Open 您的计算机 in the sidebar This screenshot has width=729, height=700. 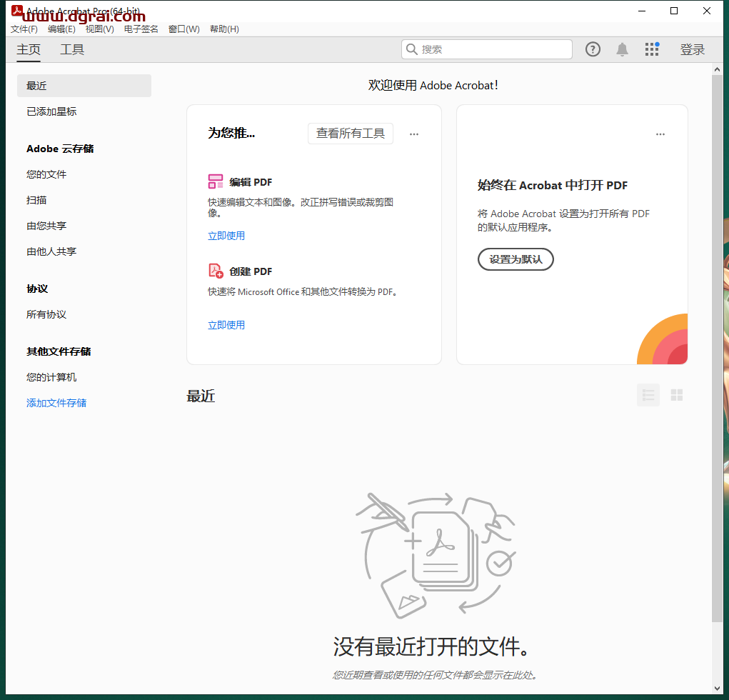click(51, 377)
